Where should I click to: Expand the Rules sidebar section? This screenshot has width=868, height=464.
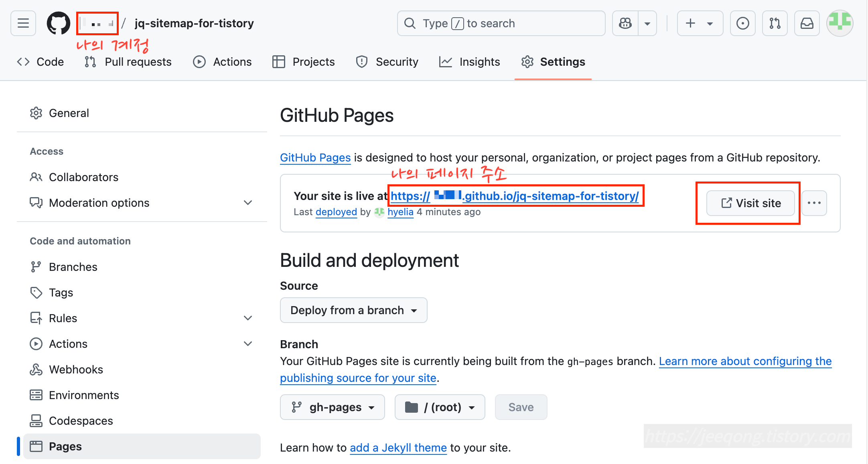[248, 318]
